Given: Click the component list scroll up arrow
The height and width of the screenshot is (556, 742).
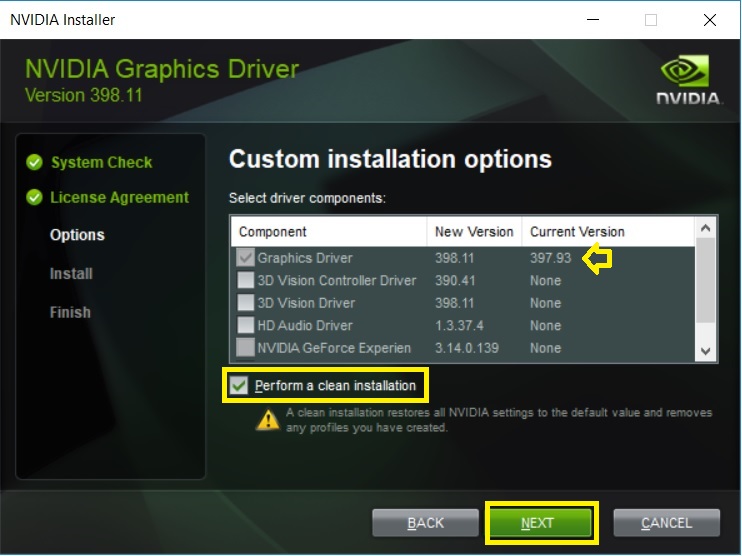Looking at the screenshot, I should point(706,229).
